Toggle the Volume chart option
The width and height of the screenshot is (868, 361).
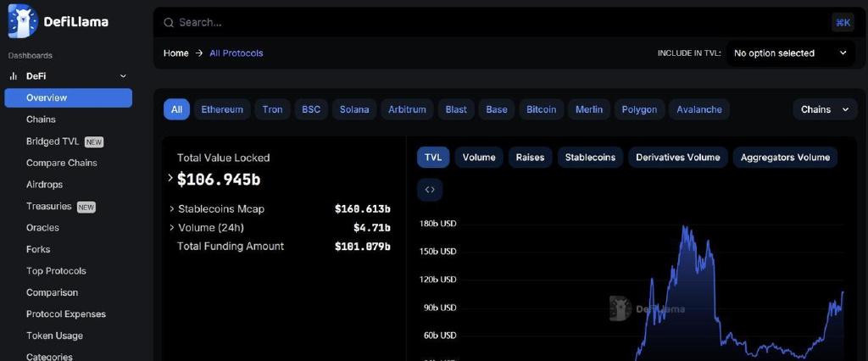click(479, 158)
